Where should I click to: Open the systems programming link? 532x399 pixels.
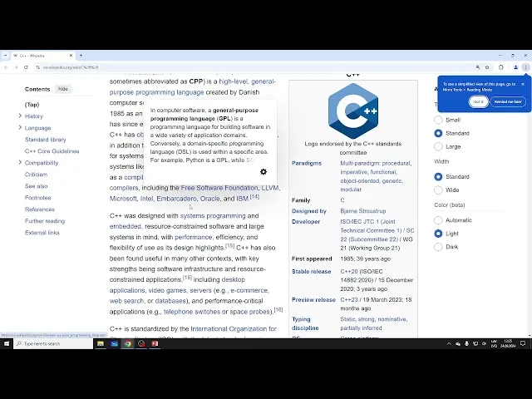(213, 216)
